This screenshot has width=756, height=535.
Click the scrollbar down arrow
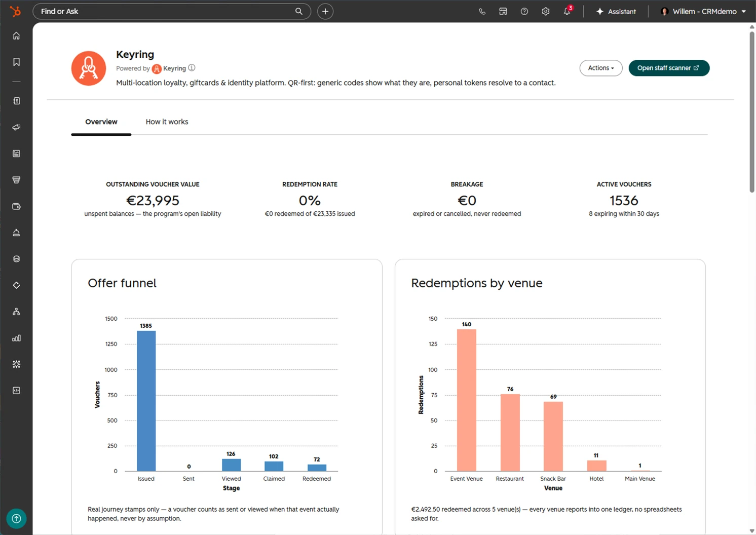(x=752, y=531)
